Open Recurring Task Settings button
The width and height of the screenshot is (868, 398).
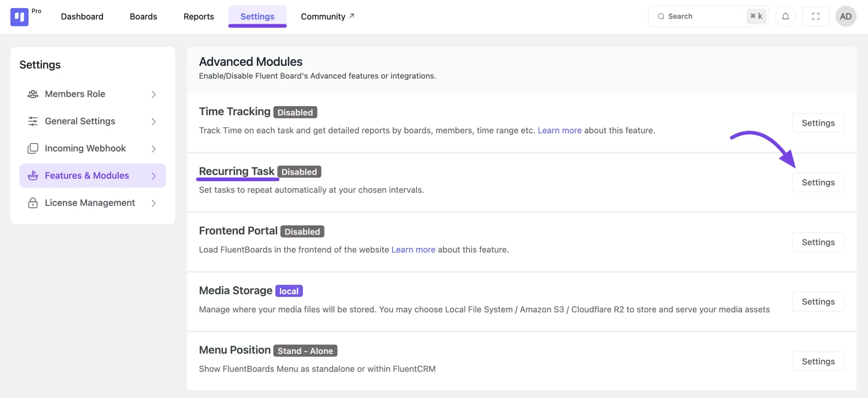click(x=818, y=182)
